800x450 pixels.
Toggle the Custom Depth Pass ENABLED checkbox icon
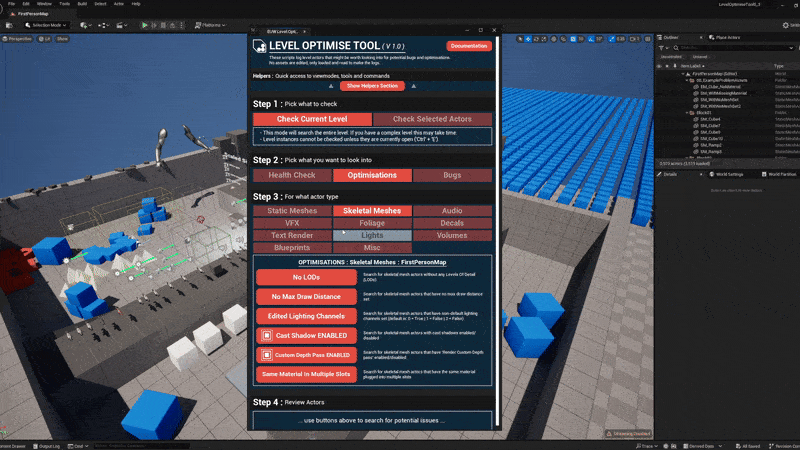(266, 355)
